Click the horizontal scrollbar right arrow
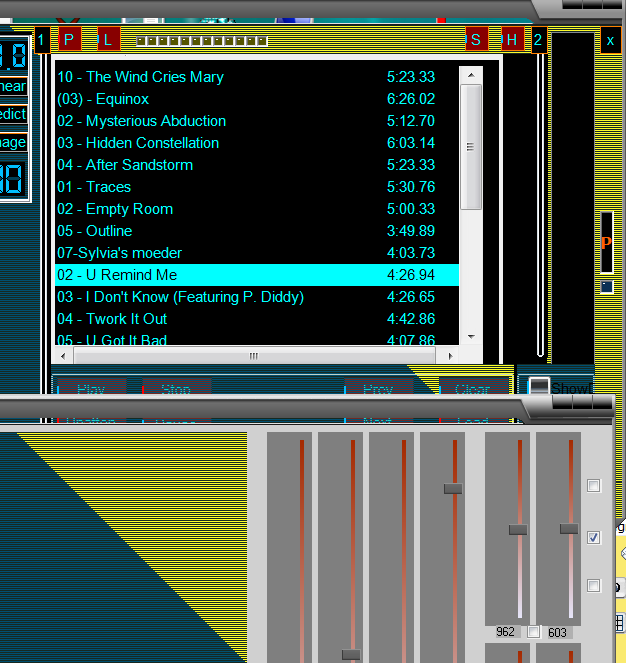 (x=450, y=356)
